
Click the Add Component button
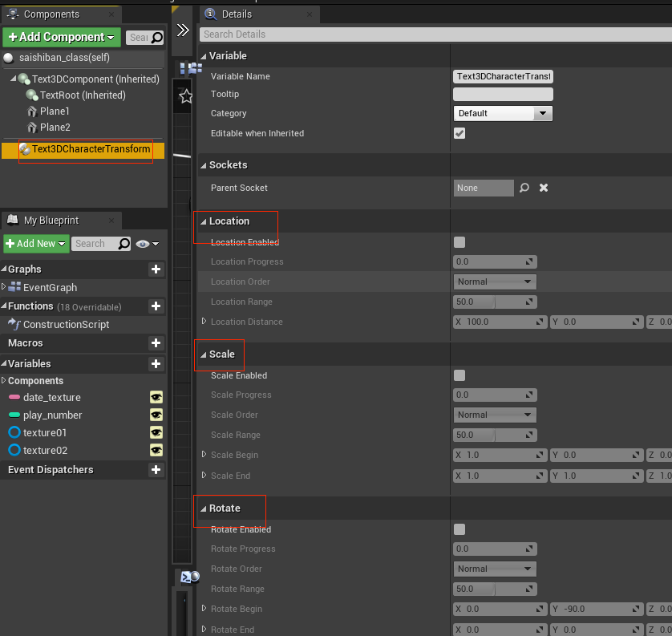(61, 37)
